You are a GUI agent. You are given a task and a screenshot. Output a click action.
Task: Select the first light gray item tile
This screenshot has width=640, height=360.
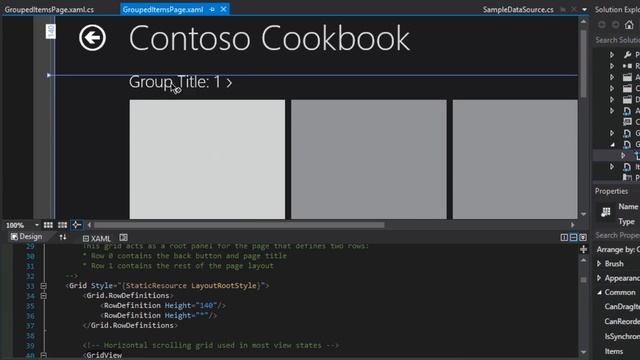click(x=207, y=159)
